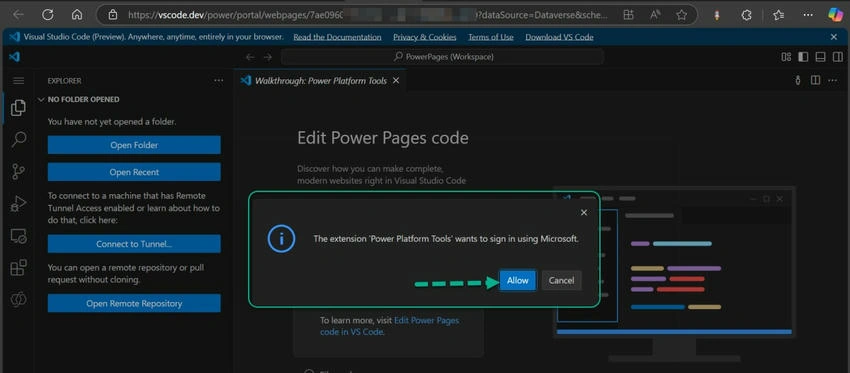Click the browser back arrow
Viewport: 850px width, 373px height.
tap(18, 15)
